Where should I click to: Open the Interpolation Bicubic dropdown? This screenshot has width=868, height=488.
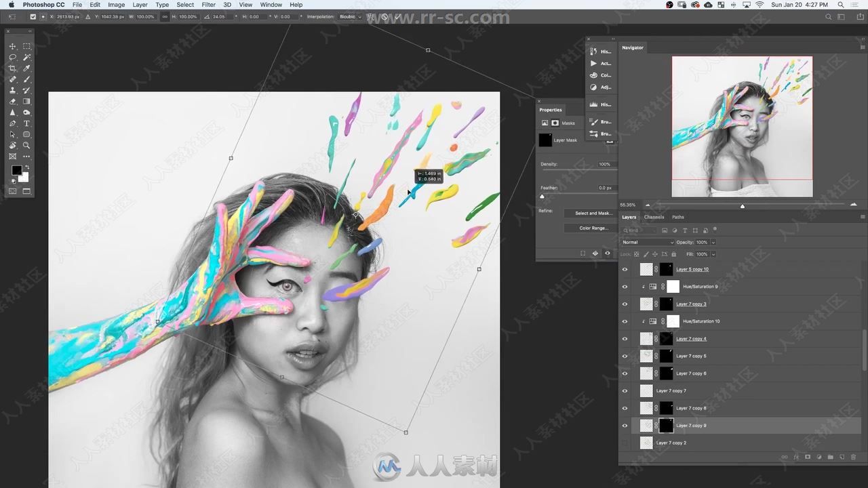coord(350,16)
